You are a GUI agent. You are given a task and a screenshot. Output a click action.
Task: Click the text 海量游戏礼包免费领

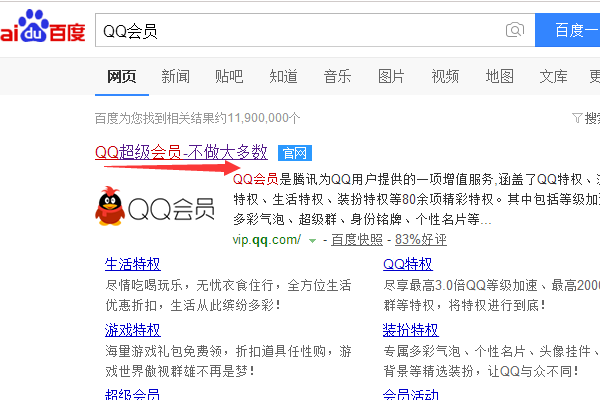click(x=163, y=351)
